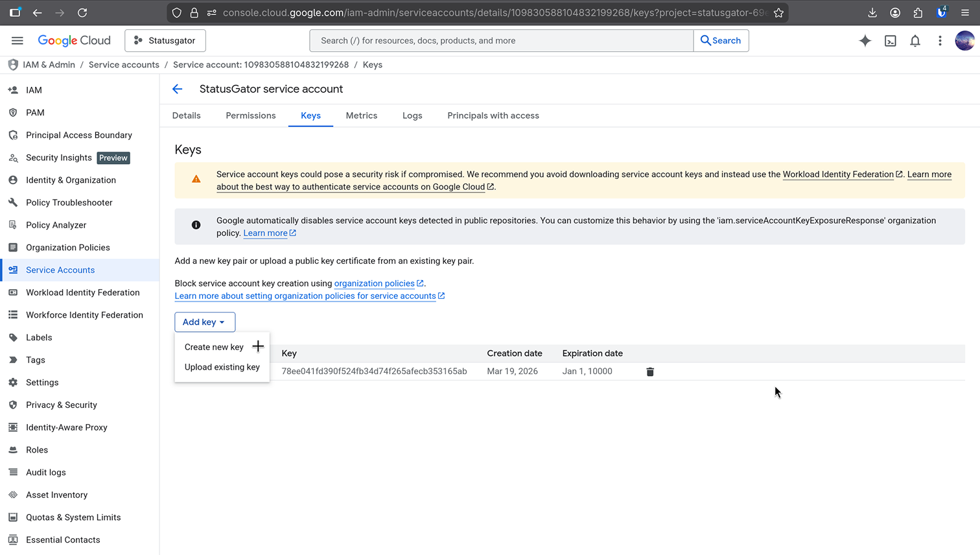
Task: Delete key 78ee041f with trash icon
Action: (x=650, y=372)
